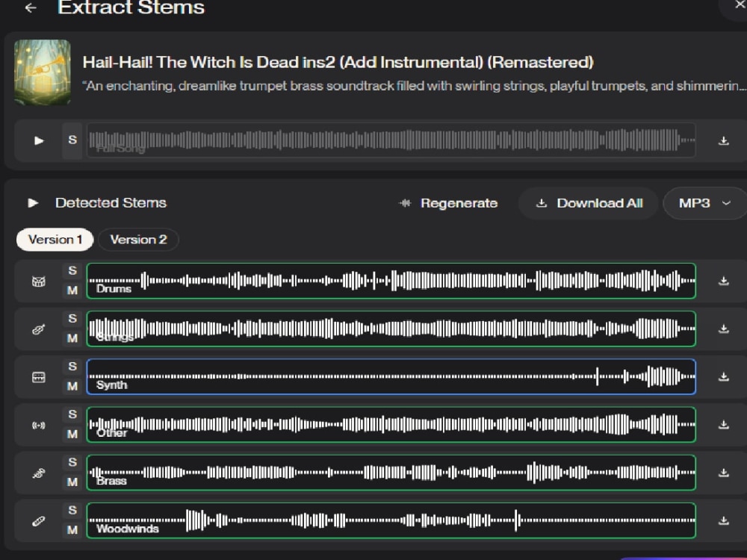This screenshot has height=560, width=747.
Task: Download the Full Song track
Action: (723, 140)
